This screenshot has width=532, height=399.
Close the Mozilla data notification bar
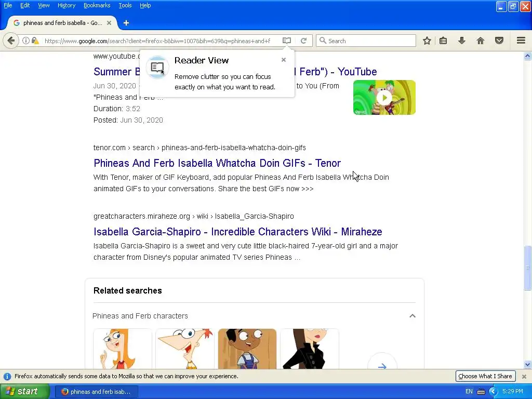[524, 376]
